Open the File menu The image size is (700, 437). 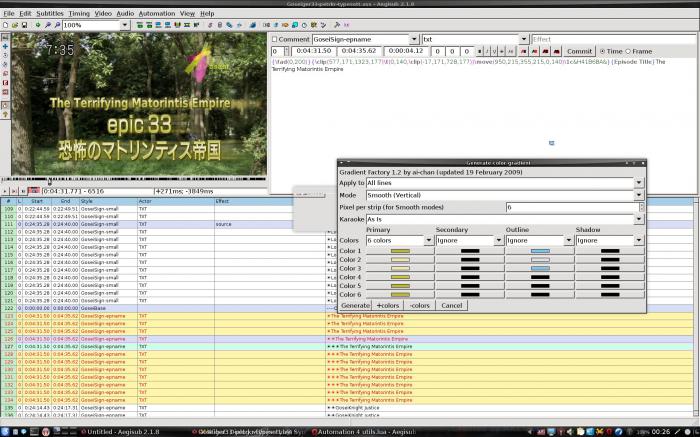(x=8, y=13)
